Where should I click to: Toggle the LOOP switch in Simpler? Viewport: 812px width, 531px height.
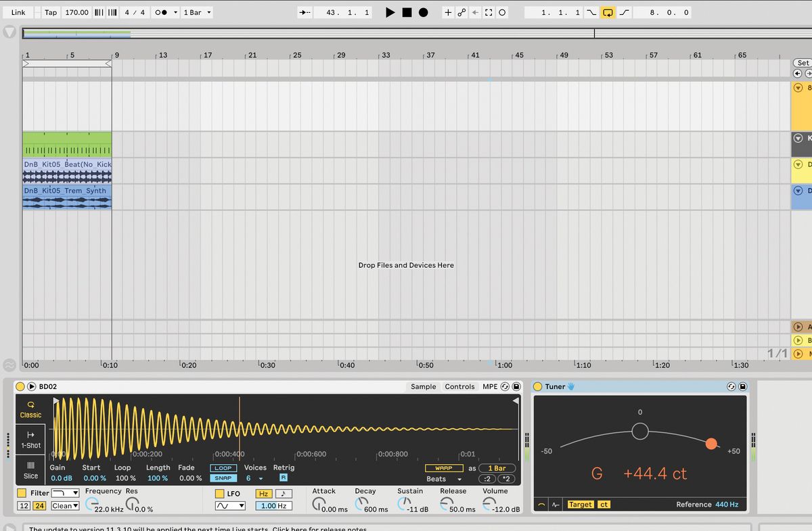pos(223,467)
